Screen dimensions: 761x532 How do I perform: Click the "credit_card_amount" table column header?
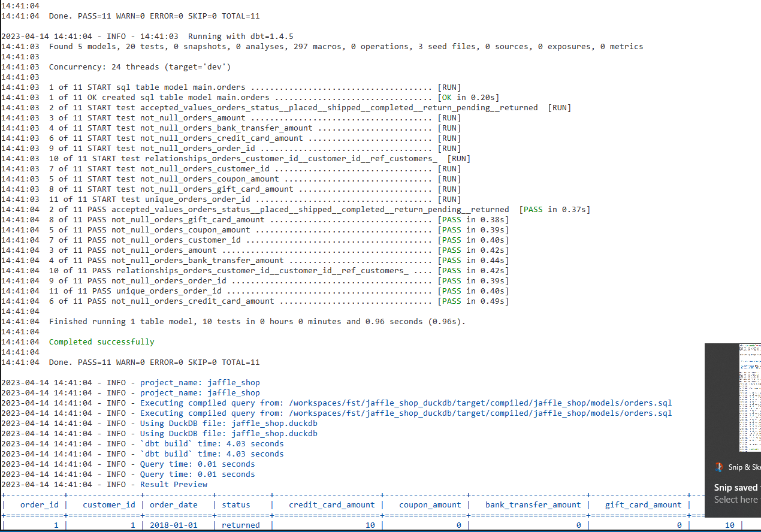[332, 505]
